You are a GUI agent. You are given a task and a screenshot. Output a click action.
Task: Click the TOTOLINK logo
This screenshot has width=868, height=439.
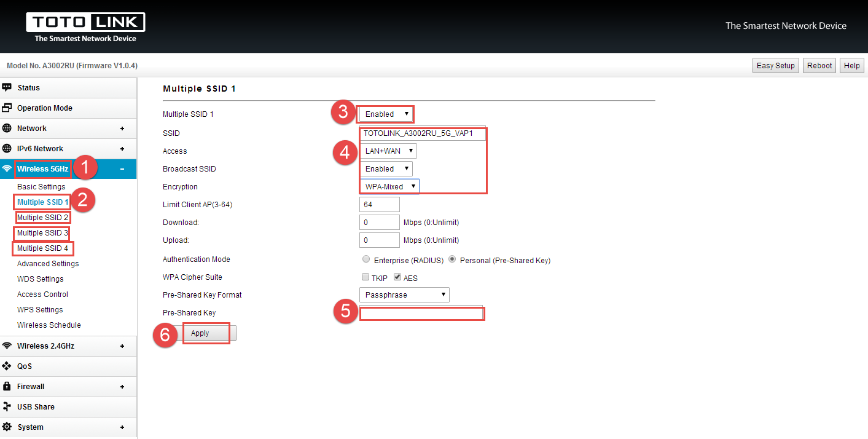85,28
